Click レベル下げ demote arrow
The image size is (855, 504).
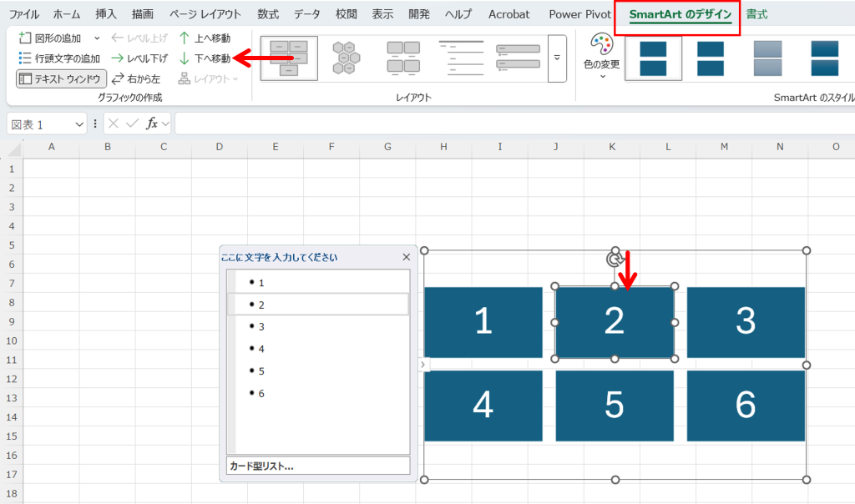(x=118, y=58)
